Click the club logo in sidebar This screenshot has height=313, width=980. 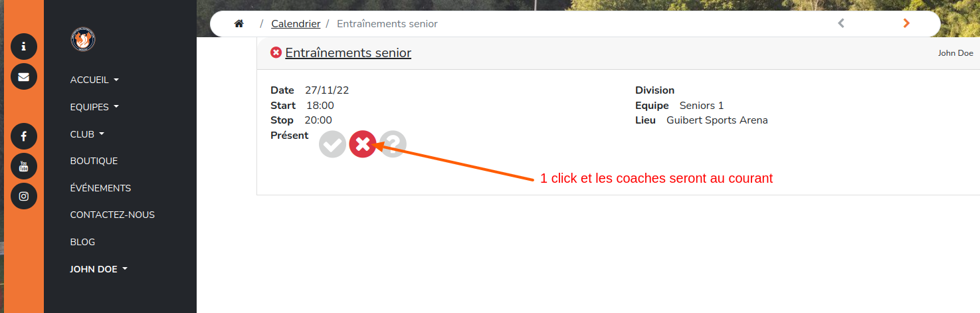pos(83,40)
